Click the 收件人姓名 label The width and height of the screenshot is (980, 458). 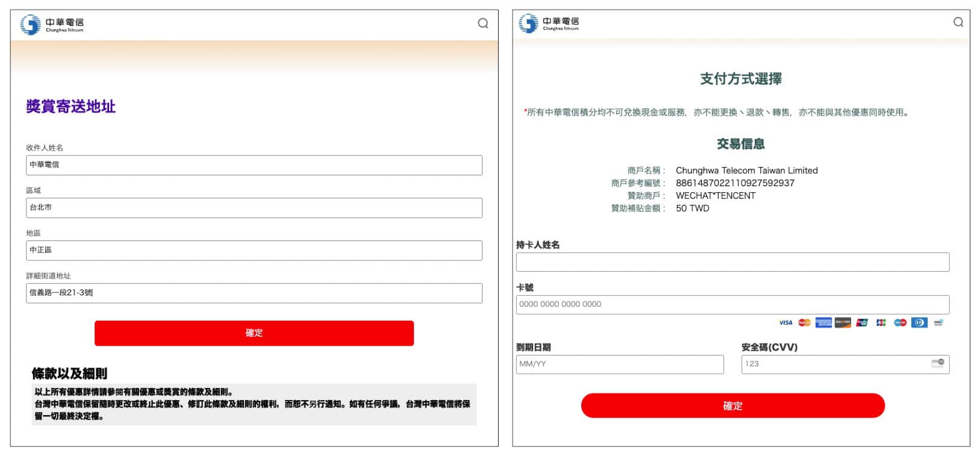coord(45,148)
